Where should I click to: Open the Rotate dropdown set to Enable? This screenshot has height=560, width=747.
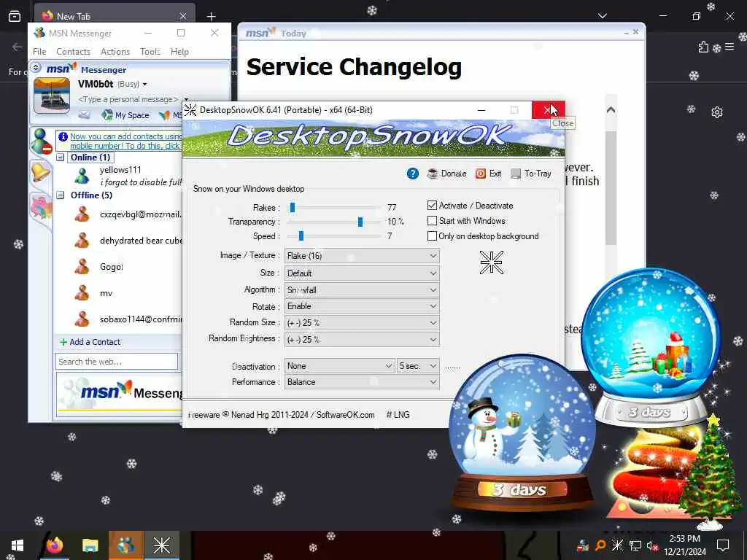point(362,306)
